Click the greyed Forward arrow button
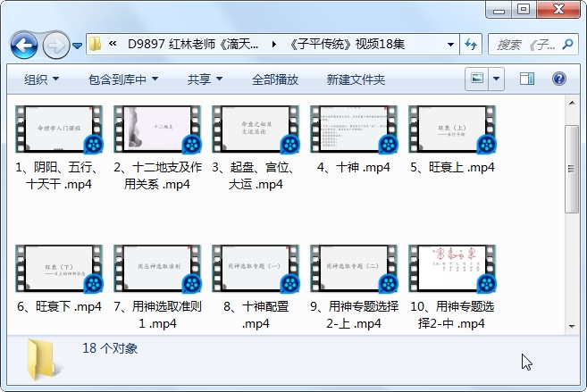This screenshot has height=392, width=587. click(x=56, y=46)
